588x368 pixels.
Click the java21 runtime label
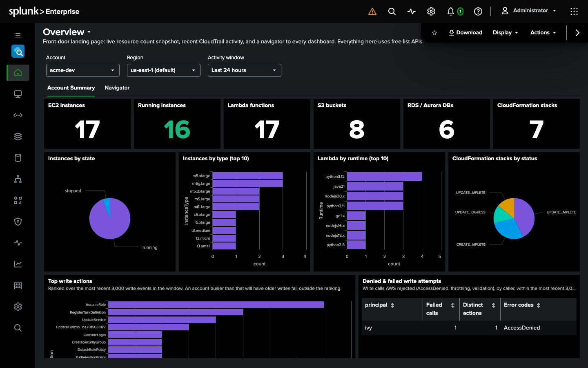[339, 186]
